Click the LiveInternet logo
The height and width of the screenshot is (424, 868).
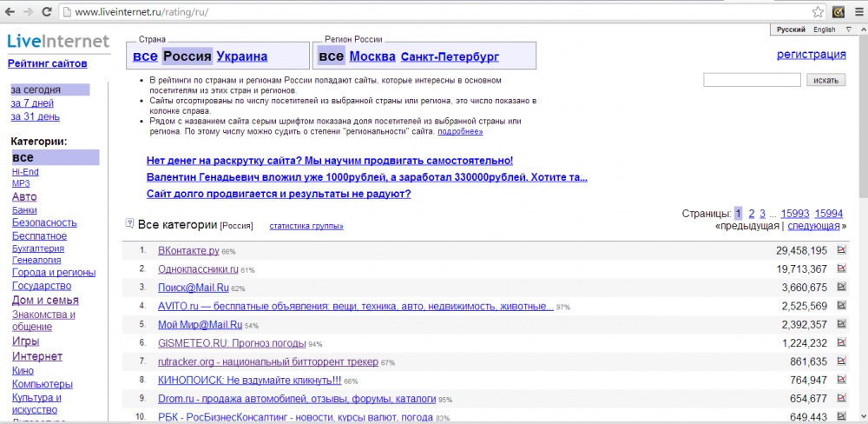pyautogui.click(x=59, y=42)
